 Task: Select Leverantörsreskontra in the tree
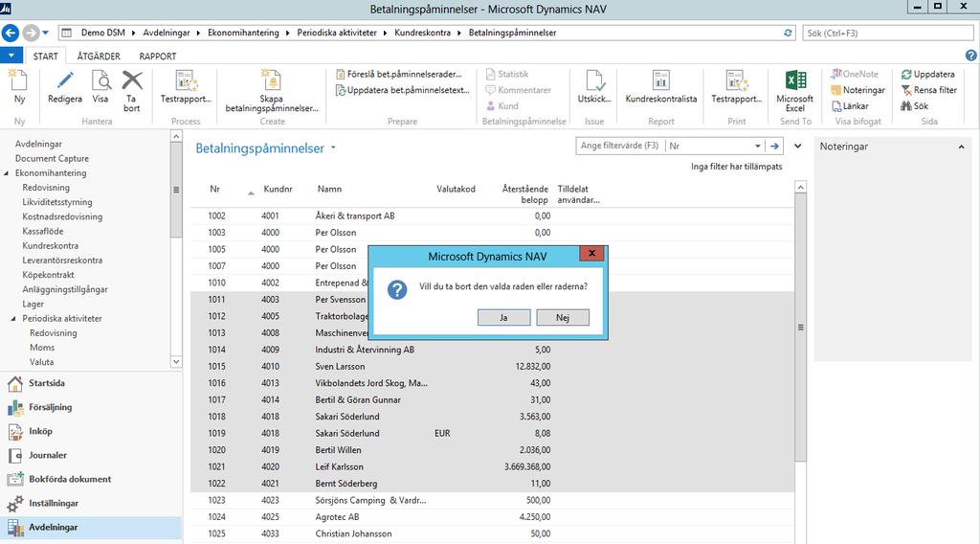[62, 261]
